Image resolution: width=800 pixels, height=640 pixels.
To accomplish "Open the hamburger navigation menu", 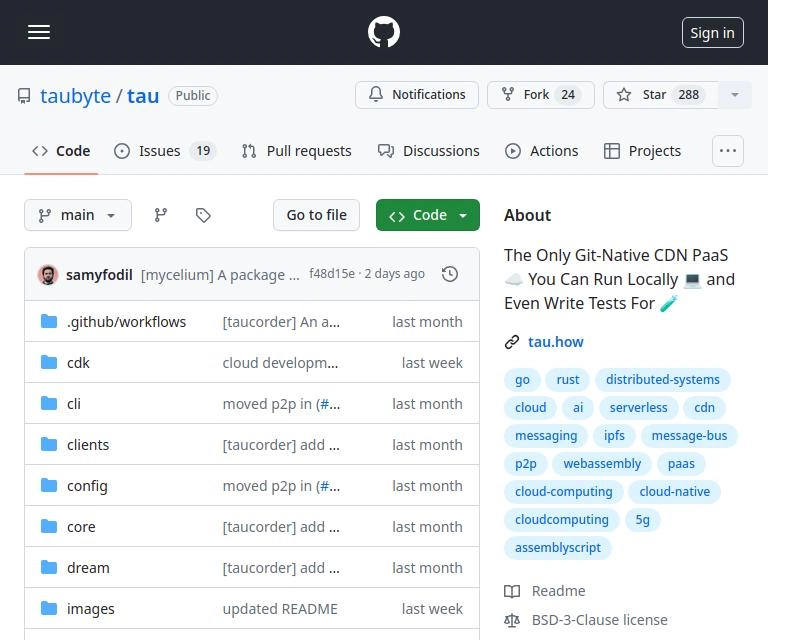I will [x=39, y=32].
